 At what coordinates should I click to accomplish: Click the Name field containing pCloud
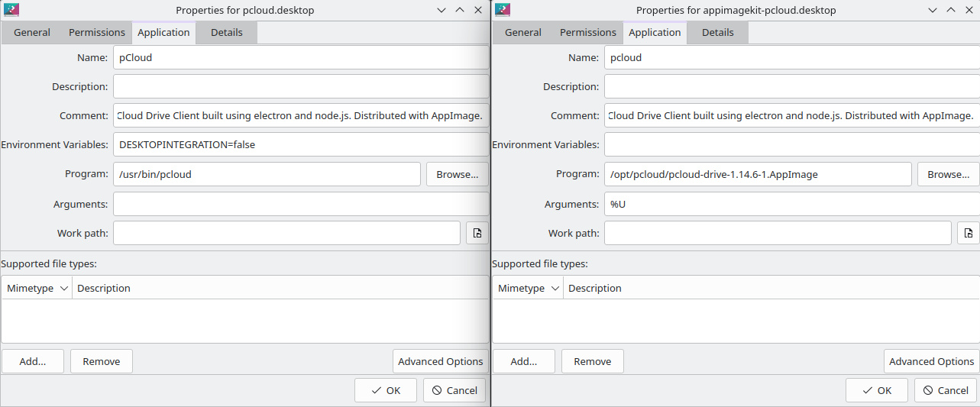[x=301, y=57]
